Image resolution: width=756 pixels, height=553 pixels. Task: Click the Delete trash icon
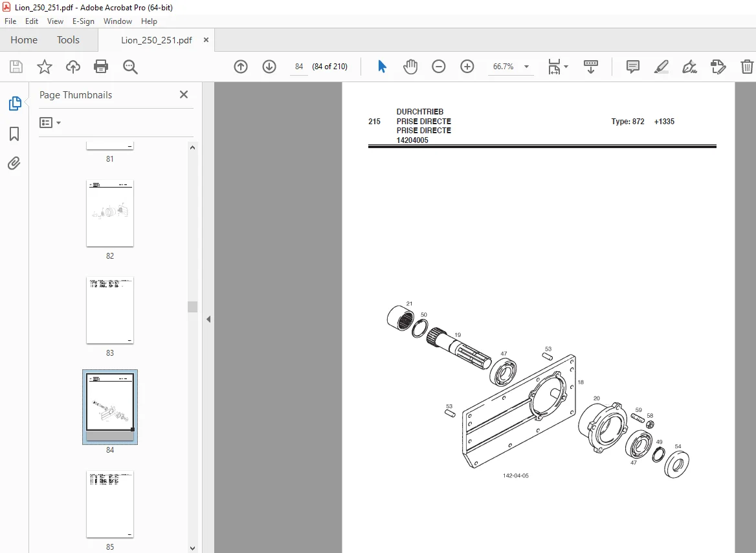[x=747, y=67]
